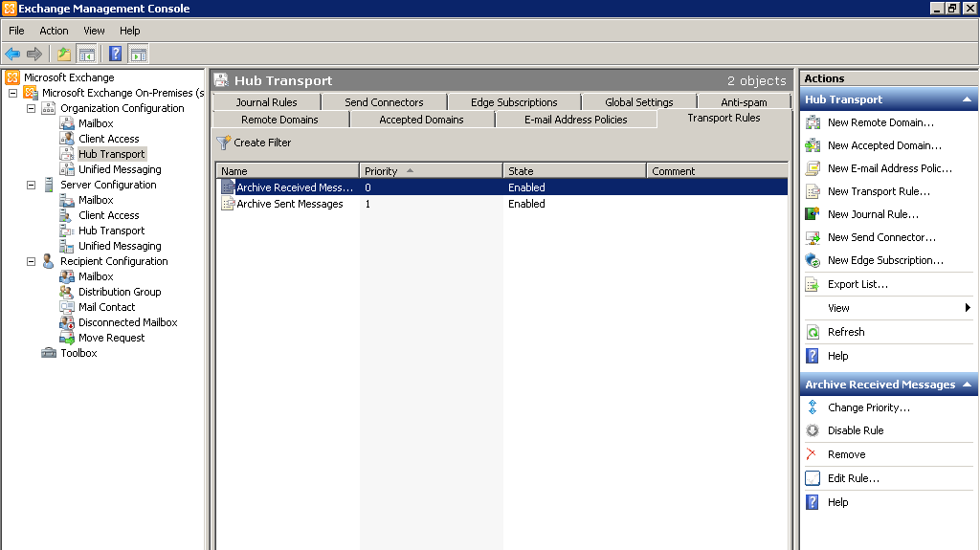Click the green Refresh icon
This screenshot has height=550, width=980.
point(813,332)
